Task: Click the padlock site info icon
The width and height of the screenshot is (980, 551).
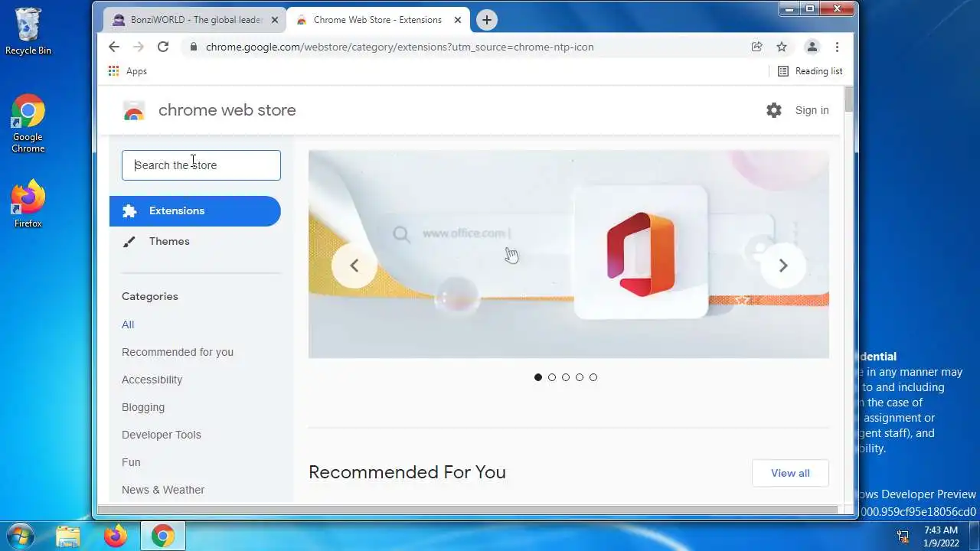Action: pos(193,47)
